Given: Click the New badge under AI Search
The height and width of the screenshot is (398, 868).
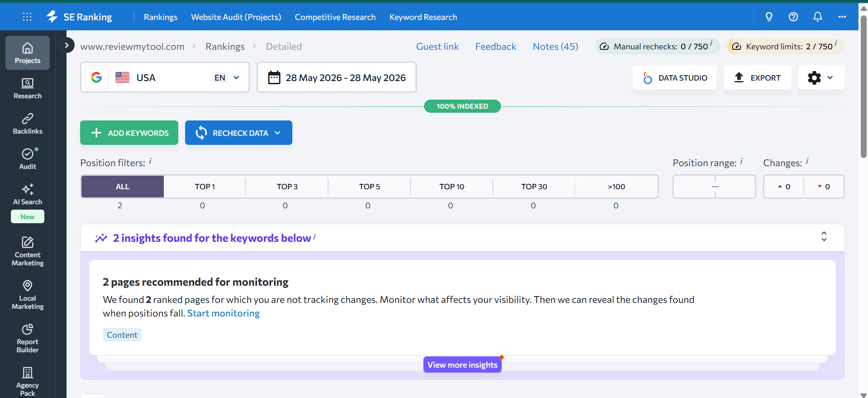Looking at the screenshot, I should 28,216.
